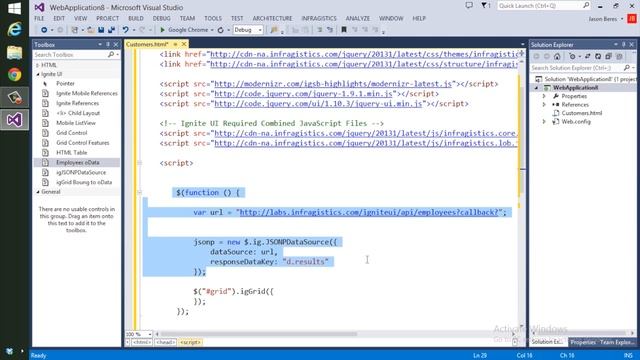Click Refresh icon in Solution Explorer toolbar
This screenshot has height=360, width=640.
pos(598,56)
